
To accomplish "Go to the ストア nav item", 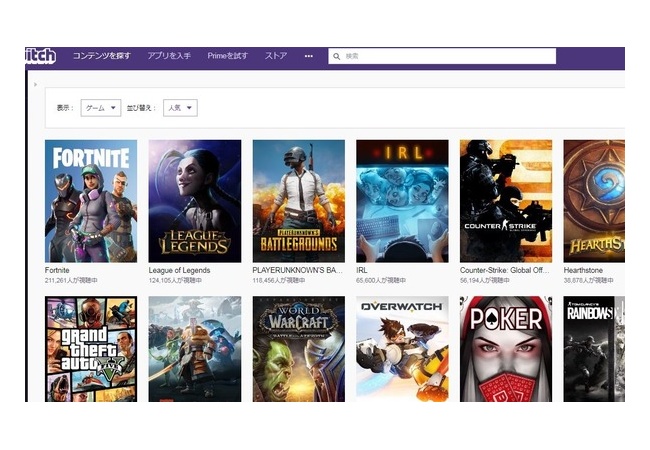I will (x=276, y=56).
